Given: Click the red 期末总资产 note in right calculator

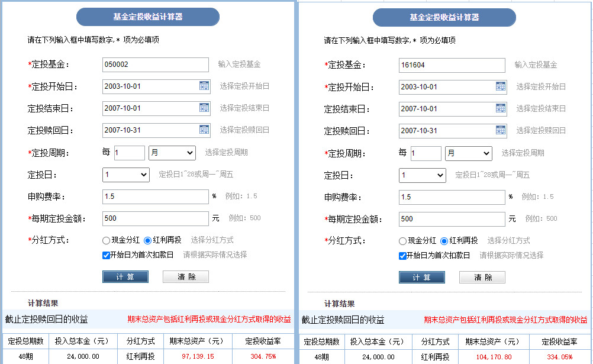Looking at the screenshot, I should (x=505, y=320).
